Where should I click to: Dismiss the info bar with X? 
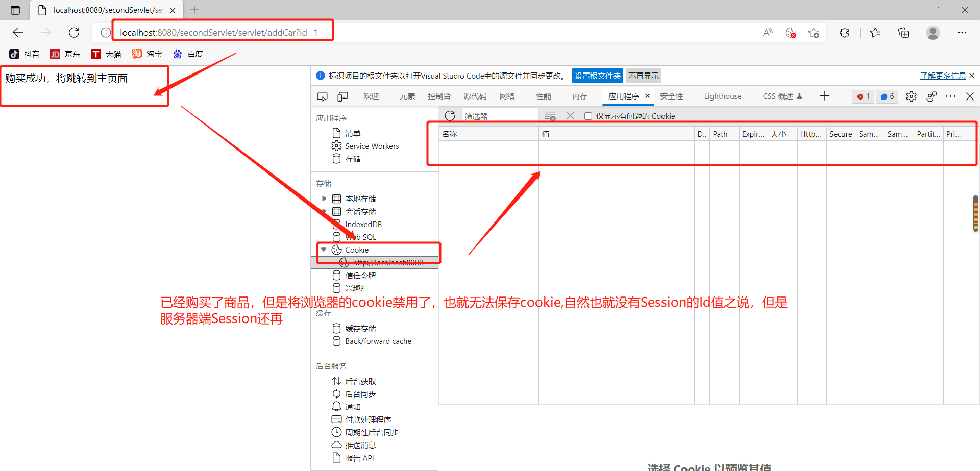(972, 76)
